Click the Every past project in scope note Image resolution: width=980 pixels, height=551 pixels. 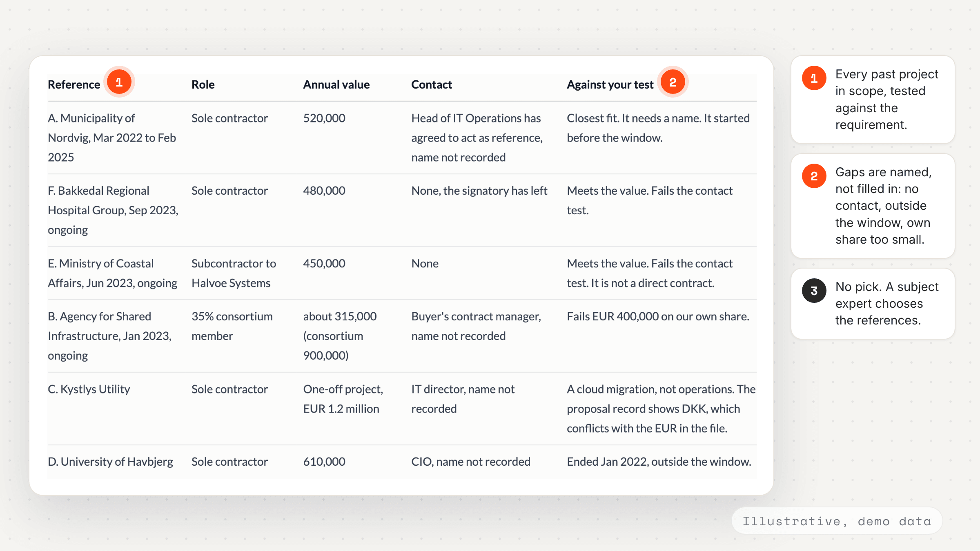point(873,100)
